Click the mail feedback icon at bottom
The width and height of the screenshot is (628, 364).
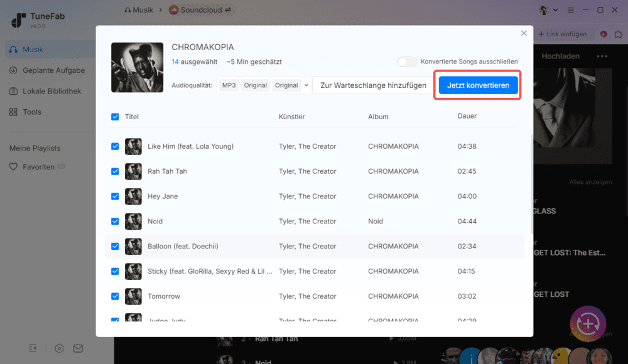pos(78,348)
